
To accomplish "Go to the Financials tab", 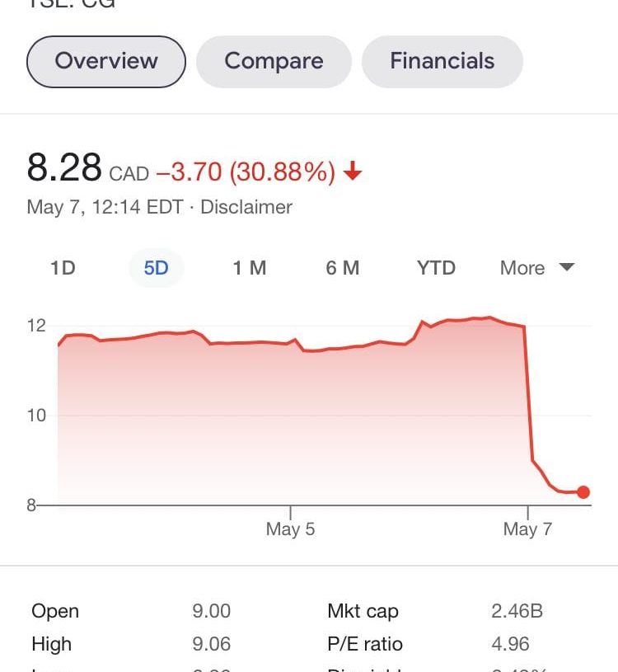I will coord(442,61).
